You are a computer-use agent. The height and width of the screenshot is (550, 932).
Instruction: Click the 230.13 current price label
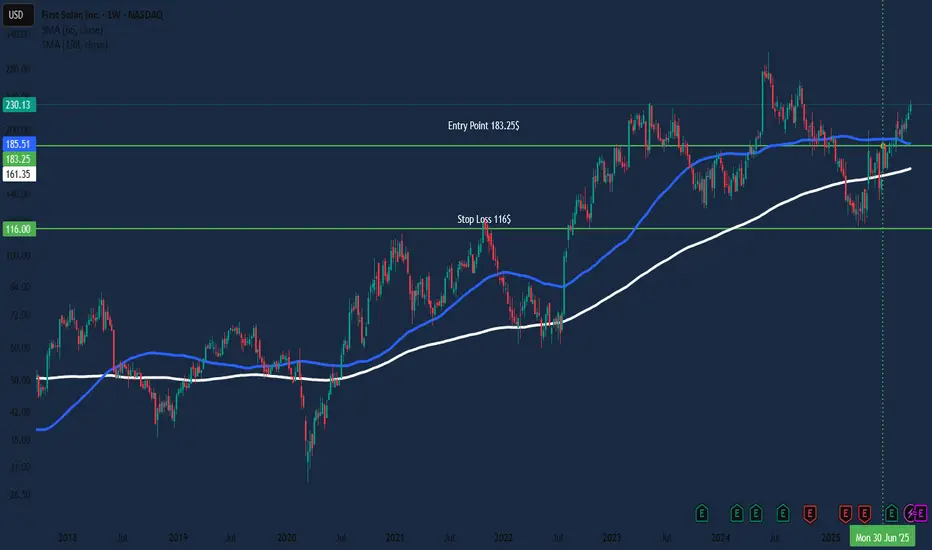tap(19, 105)
